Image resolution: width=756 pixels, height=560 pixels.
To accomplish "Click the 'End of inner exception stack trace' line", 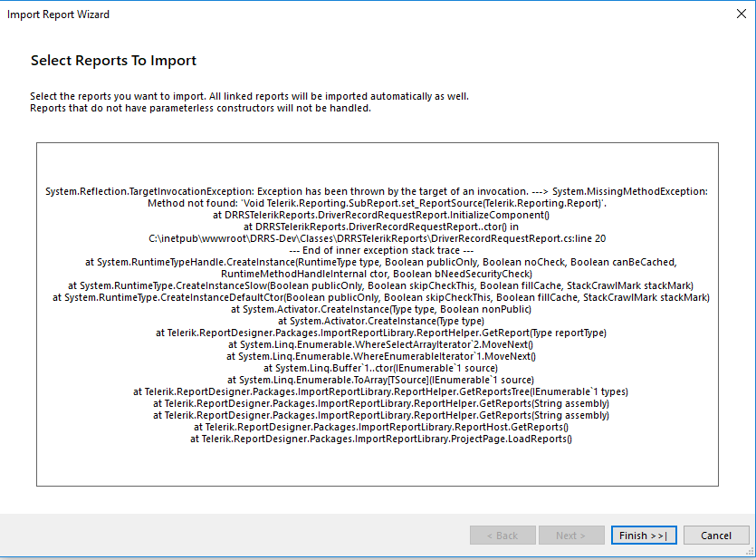I will (x=381, y=250).
